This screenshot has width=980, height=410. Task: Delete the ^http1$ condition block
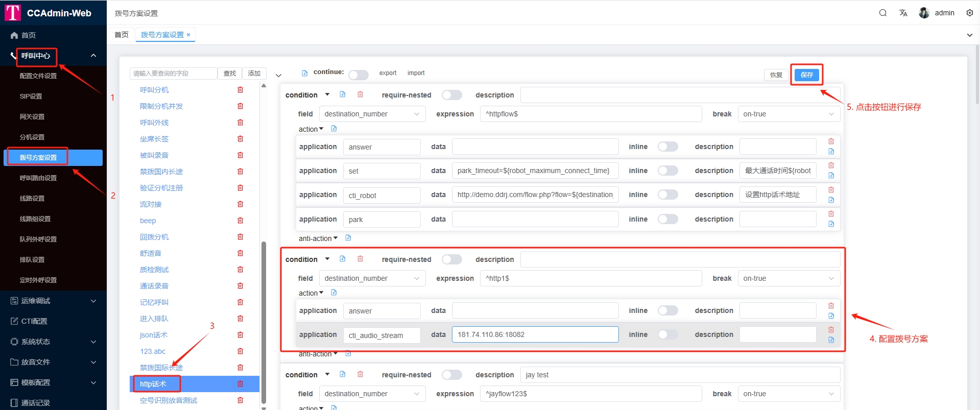(x=360, y=259)
